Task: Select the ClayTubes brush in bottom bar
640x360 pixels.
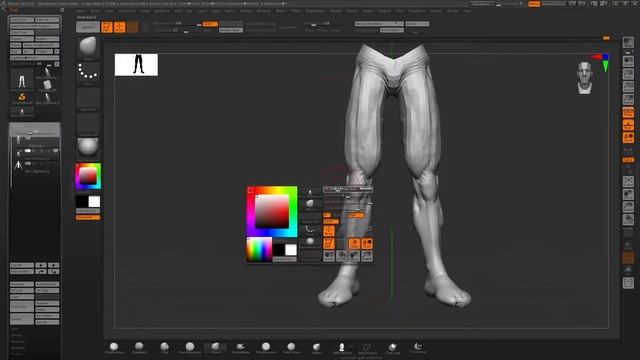Action: [x=291, y=348]
